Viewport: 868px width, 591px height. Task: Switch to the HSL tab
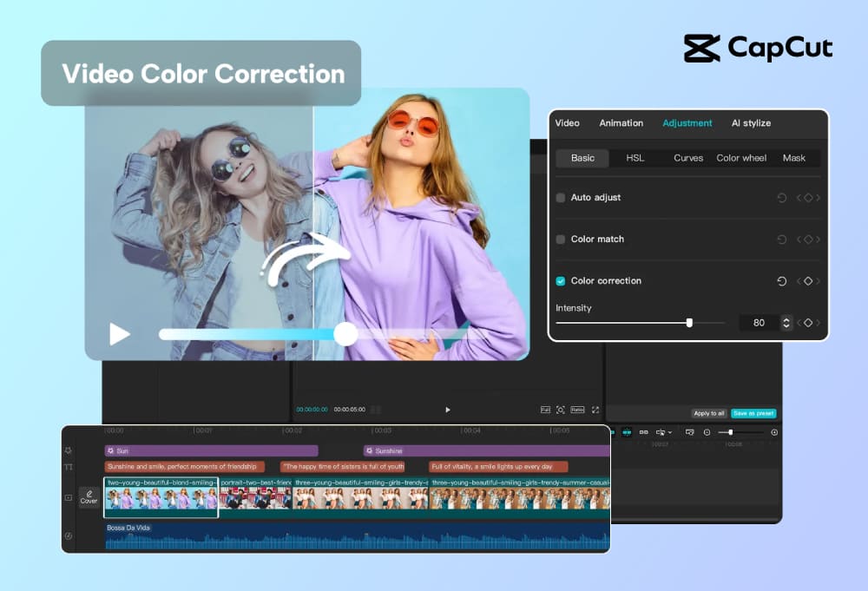click(x=635, y=158)
